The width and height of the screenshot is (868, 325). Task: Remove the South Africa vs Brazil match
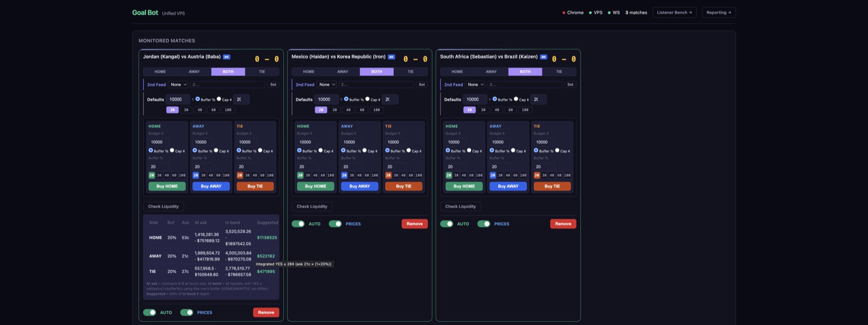563,224
